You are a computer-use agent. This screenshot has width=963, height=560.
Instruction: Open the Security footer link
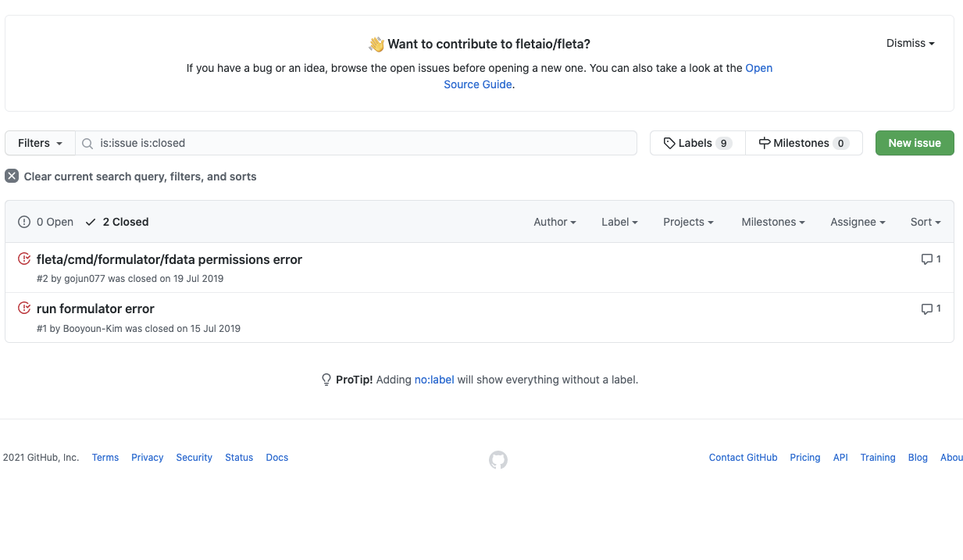(194, 458)
